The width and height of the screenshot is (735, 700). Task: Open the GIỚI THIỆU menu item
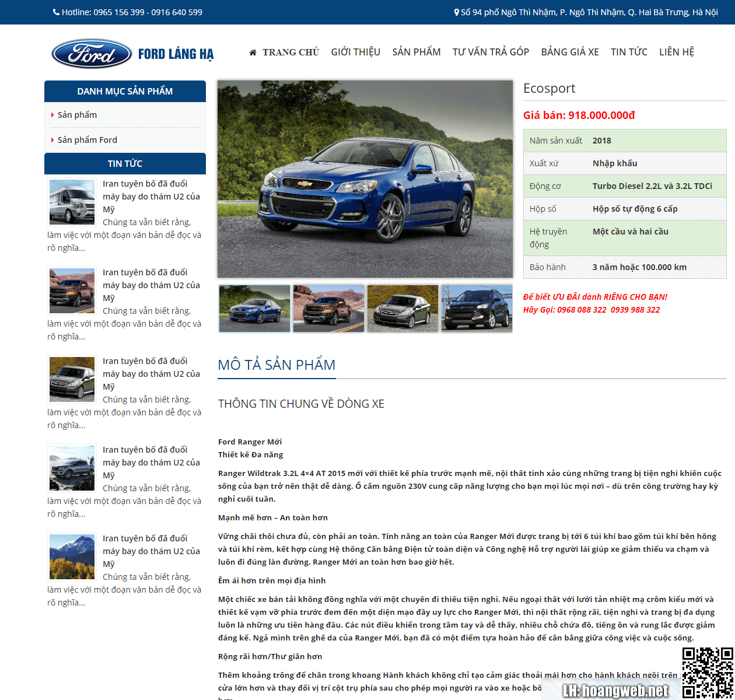pyautogui.click(x=355, y=52)
